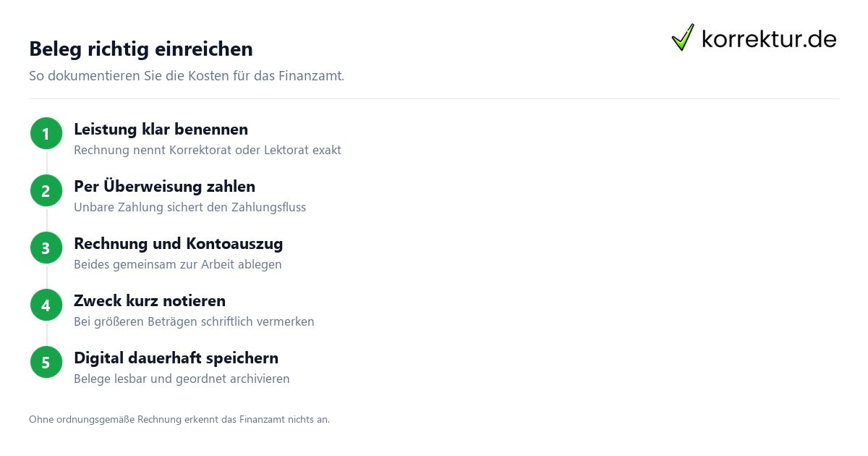Select the heading Leistung klar benennen
This screenshot has width=868, height=456.
(161, 130)
